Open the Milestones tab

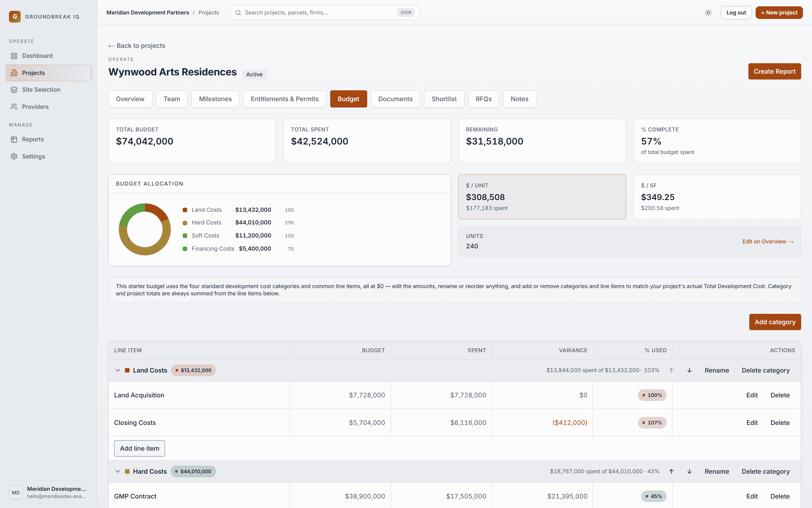tap(215, 99)
